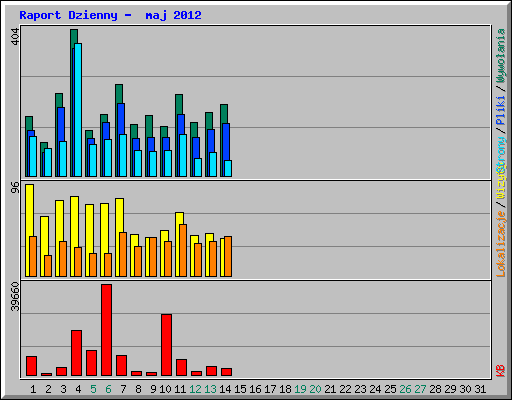512x400 pixels.
Task: Click the blue bar for day 14
Action: pos(226,142)
